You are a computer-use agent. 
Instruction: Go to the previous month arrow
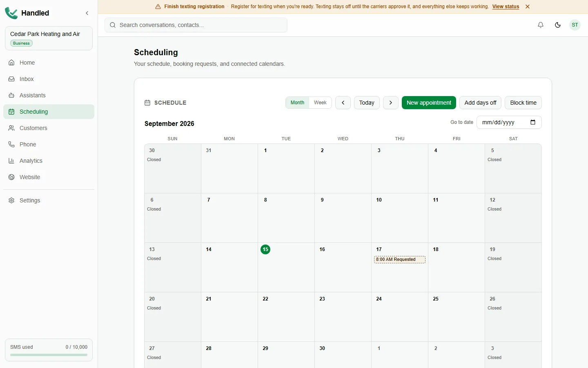pyautogui.click(x=343, y=103)
